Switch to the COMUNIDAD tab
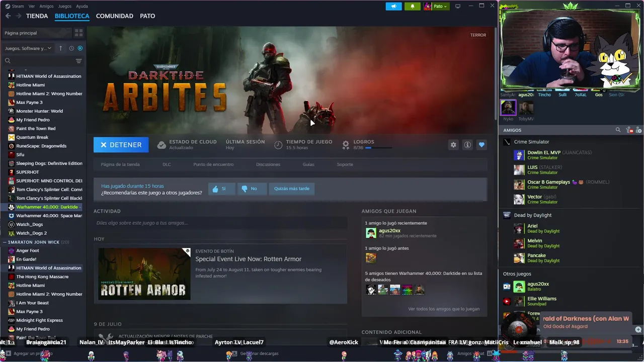Screen dimensions: 644x362 coord(115,16)
